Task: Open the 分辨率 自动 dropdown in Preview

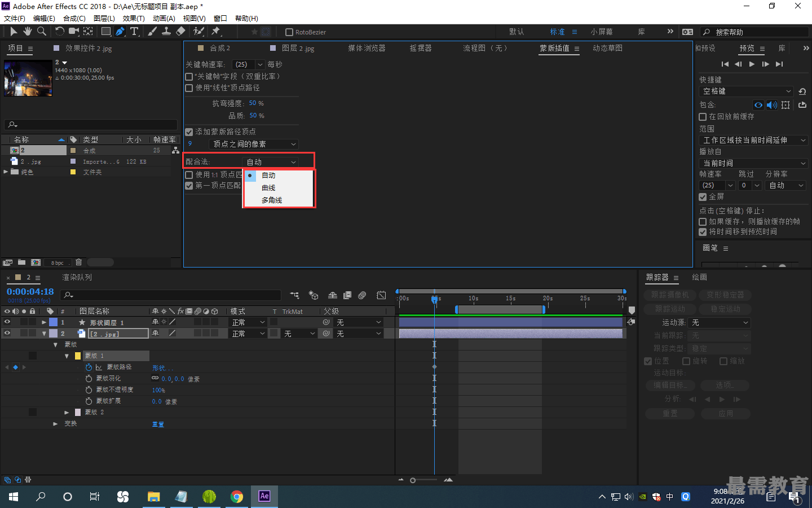Action: [785, 186]
